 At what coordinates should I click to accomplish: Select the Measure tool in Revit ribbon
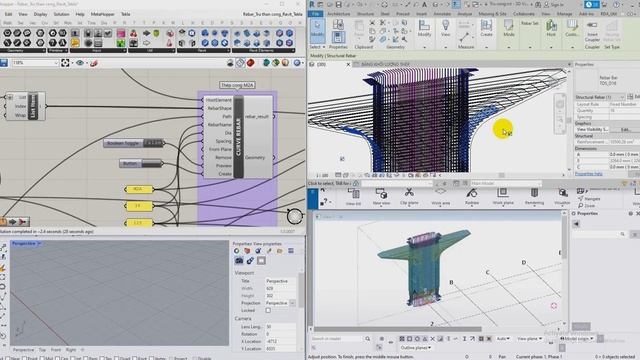(x=464, y=38)
